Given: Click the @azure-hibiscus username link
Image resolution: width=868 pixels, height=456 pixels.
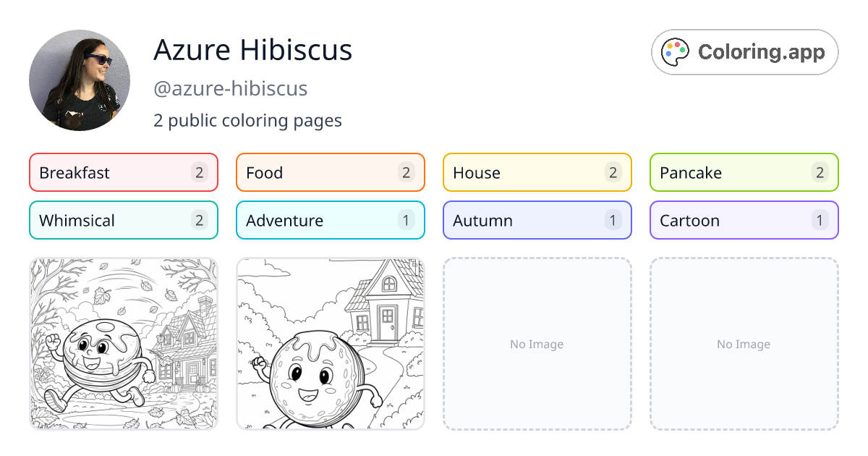Looking at the screenshot, I should tap(230, 88).
